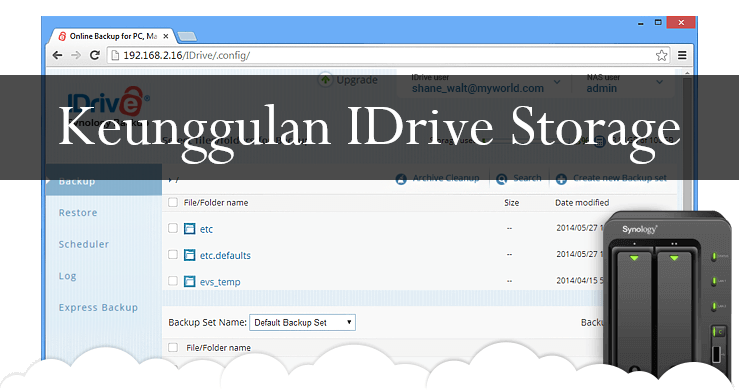Bookmark the page using the star icon

coord(661,55)
